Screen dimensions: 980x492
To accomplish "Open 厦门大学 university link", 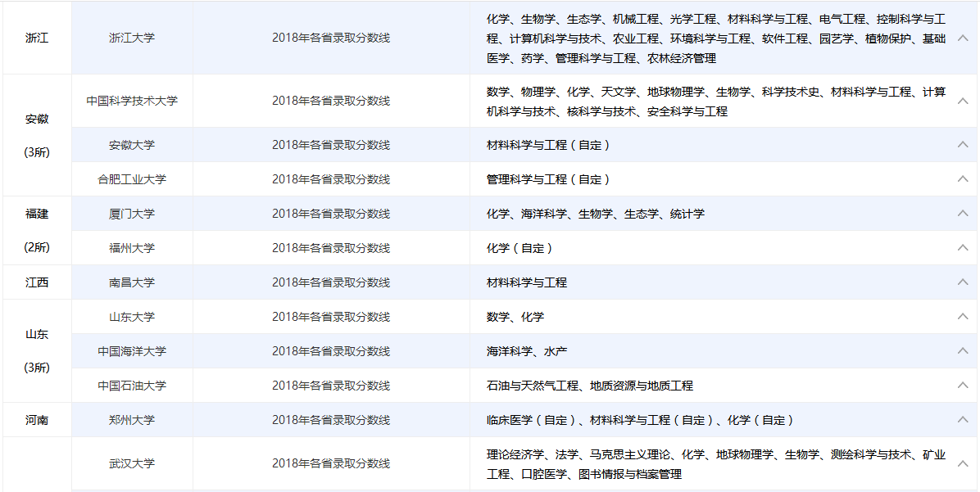I will (132, 214).
